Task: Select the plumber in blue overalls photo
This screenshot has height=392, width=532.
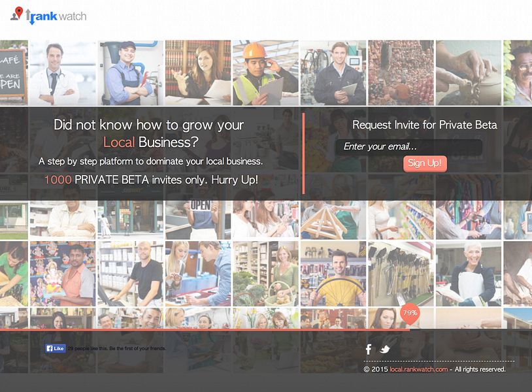Action: (x=130, y=73)
